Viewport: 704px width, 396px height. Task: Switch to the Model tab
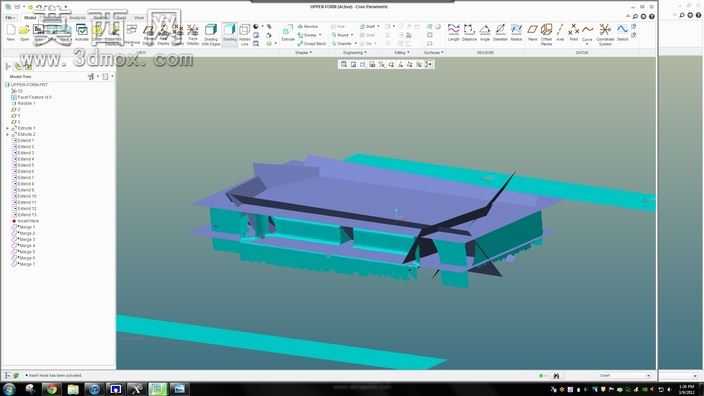pyautogui.click(x=31, y=18)
